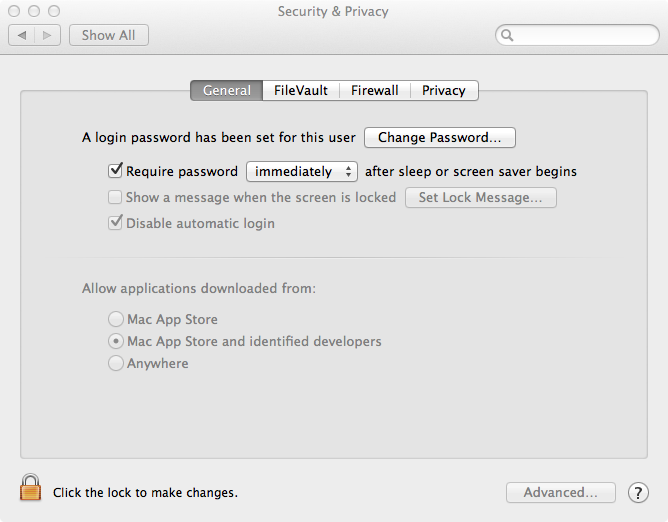Open the help question mark button
Screen dimensions: 668x522
click(638, 493)
